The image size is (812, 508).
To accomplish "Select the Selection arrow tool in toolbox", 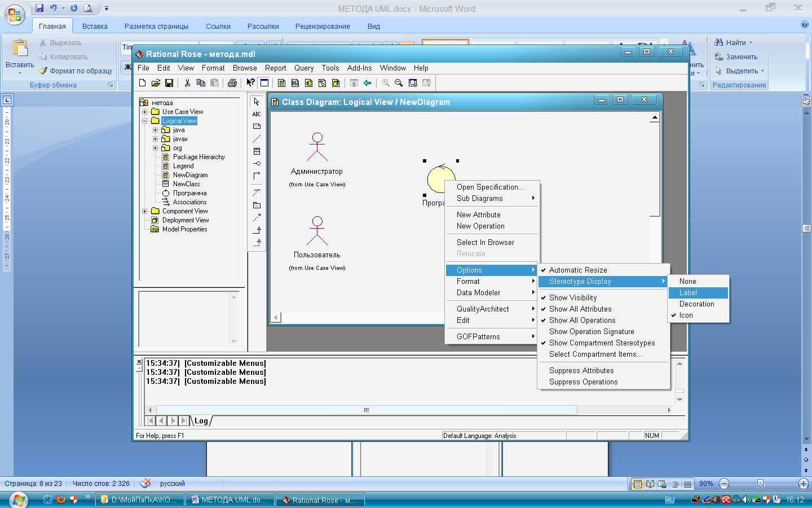I will [x=257, y=102].
